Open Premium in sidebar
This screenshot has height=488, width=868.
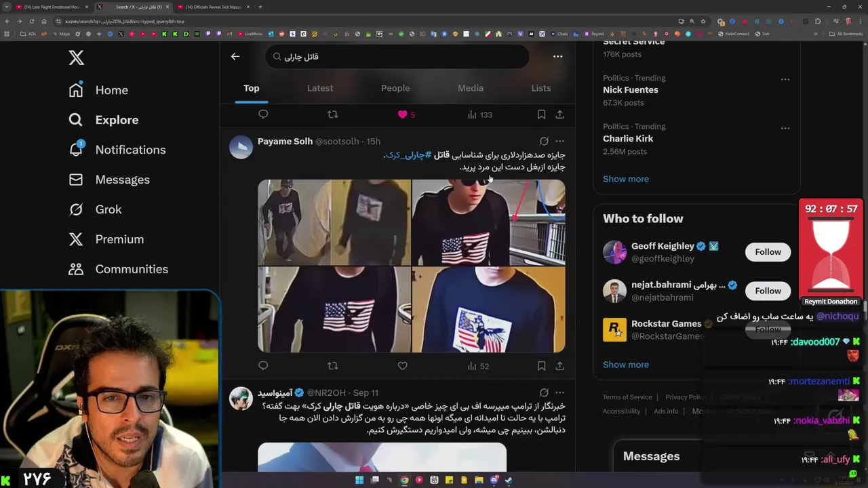pos(106,239)
